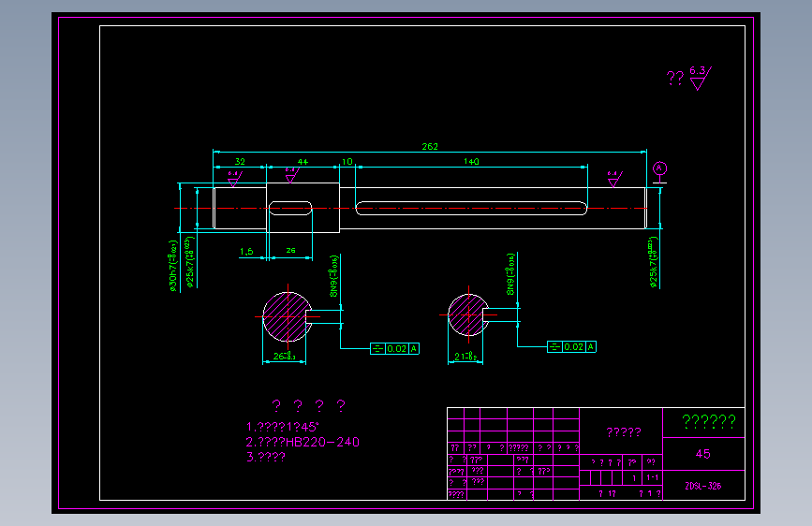
Task: Select the green title text in title block
Action: (708, 421)
